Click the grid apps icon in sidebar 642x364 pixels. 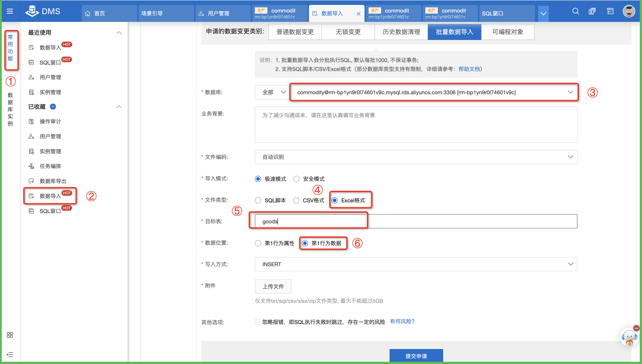point(10,335)
